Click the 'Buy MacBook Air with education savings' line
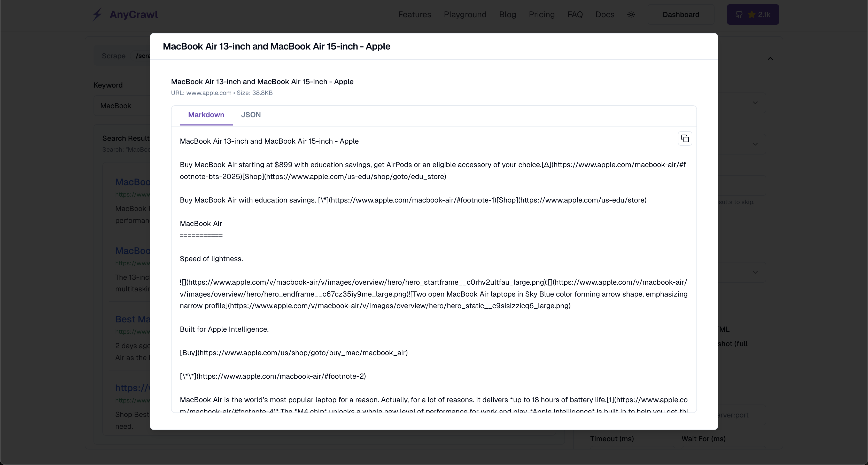 pyautogui.click(x=413, y=200)
